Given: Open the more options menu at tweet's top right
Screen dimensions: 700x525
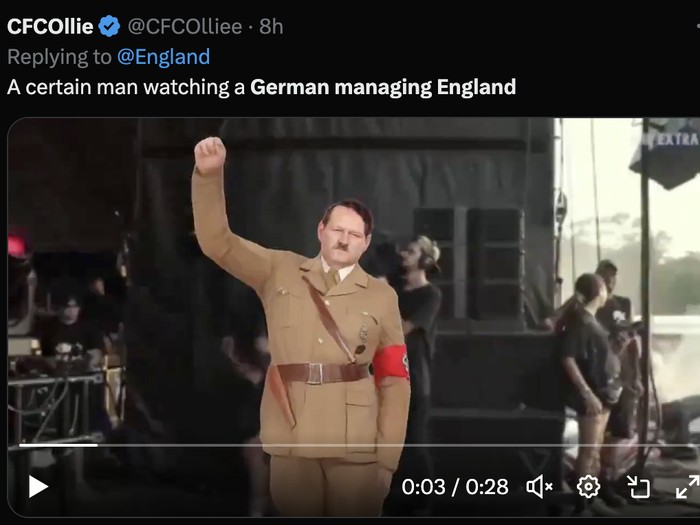Looking at the screenshot, I should pos(697,26).
